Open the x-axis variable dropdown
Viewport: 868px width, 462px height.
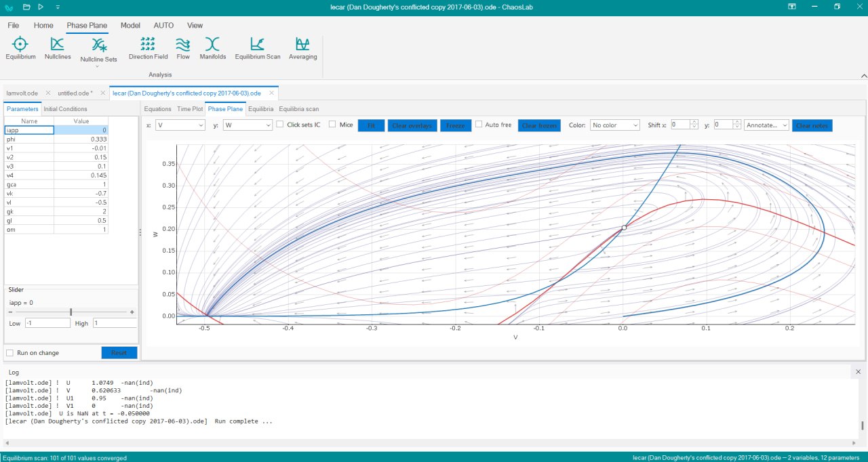(180, 125)
